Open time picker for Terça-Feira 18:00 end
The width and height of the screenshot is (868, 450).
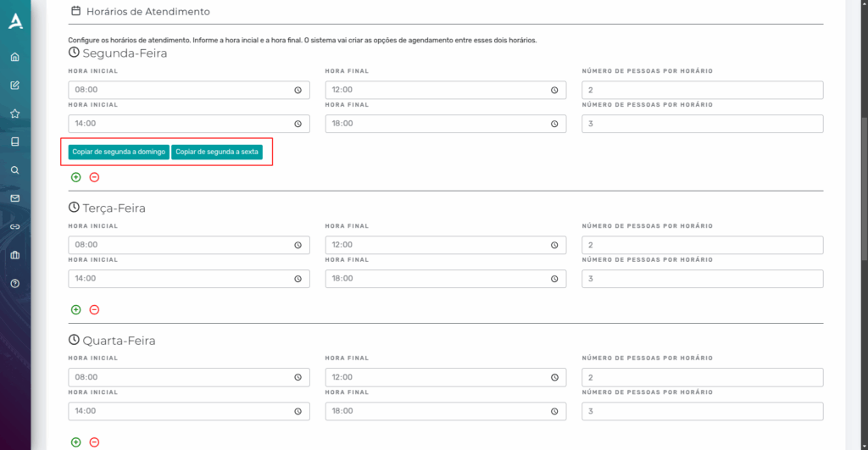(x=554, y=279)
